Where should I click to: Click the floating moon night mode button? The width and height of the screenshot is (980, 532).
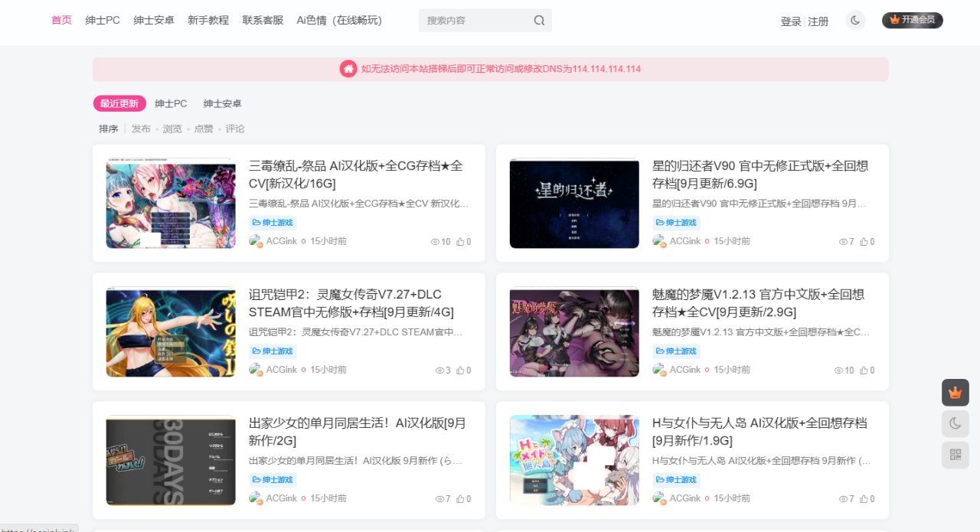click(955, 423)
